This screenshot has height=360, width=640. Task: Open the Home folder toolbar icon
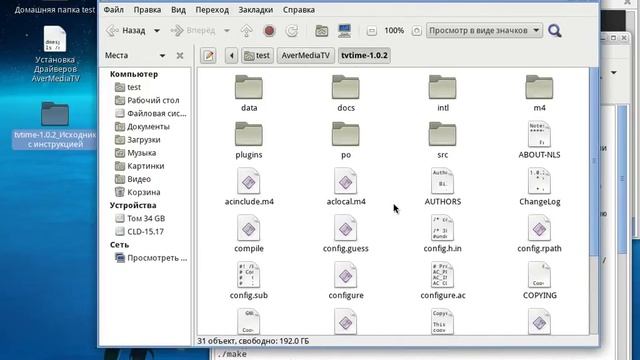322,31
